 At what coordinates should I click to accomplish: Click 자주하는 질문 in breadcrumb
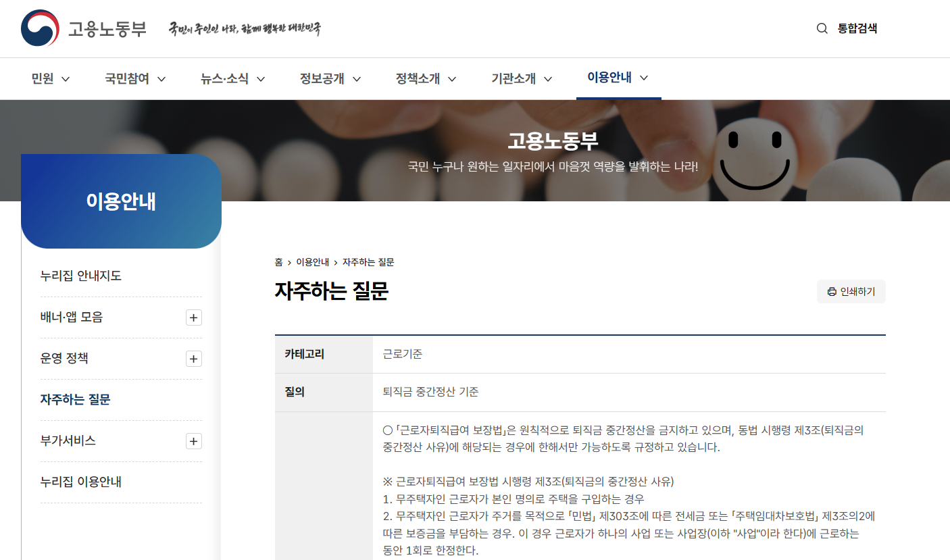368,262
